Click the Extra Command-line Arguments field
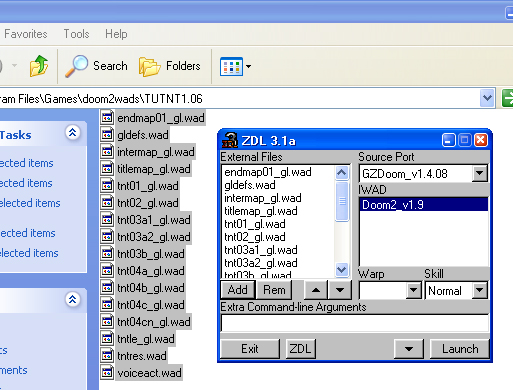Screen dimensions: 513x390 pos(355,323)
